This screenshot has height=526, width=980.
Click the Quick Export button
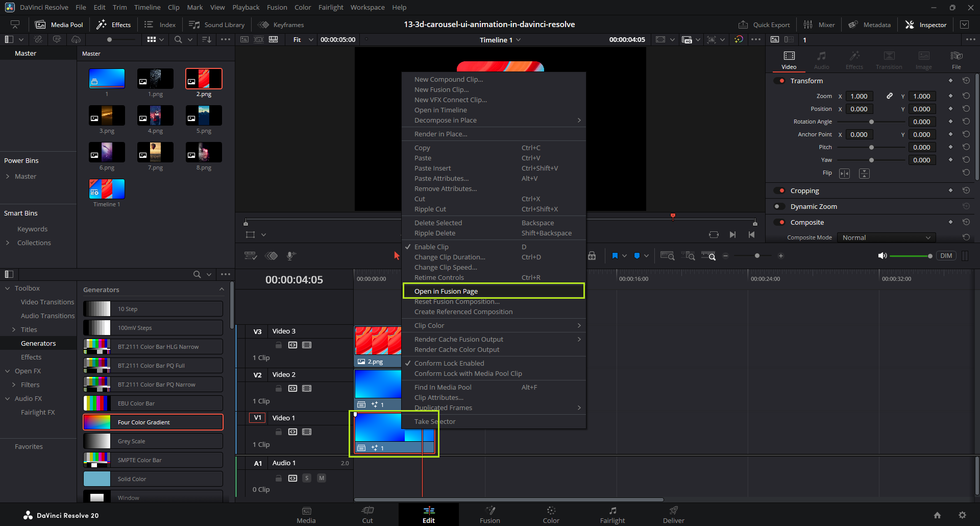764,25
